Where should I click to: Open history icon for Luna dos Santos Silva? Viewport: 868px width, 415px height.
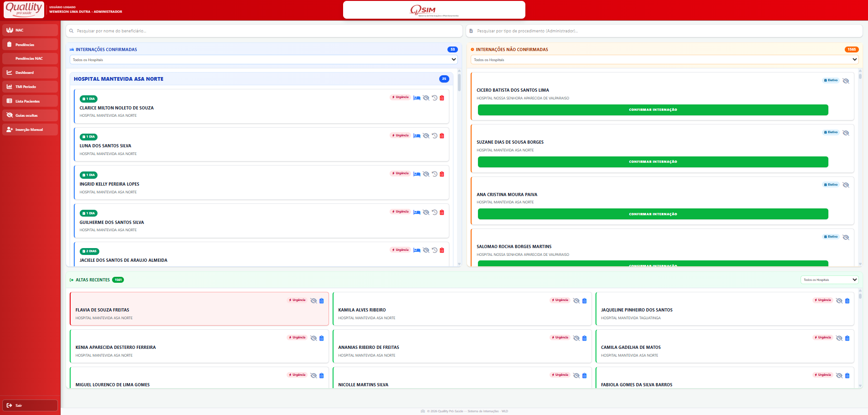pos(435,136)
